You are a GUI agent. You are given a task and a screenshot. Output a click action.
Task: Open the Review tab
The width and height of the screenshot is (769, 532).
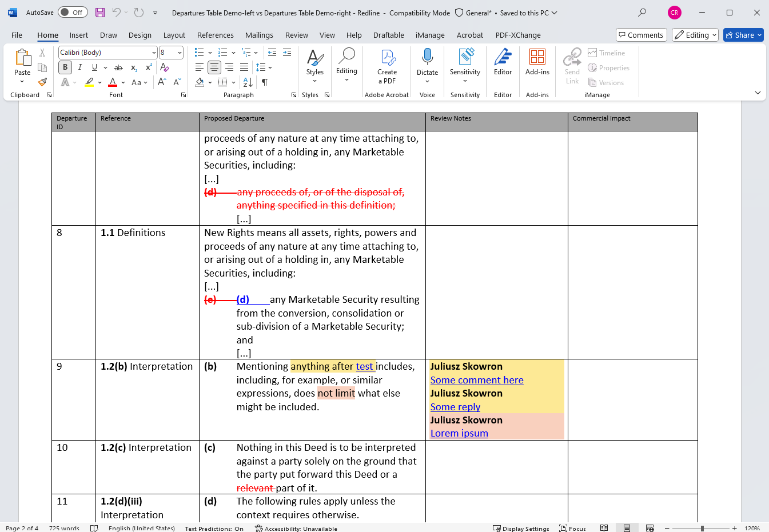[x=296, y=35]
